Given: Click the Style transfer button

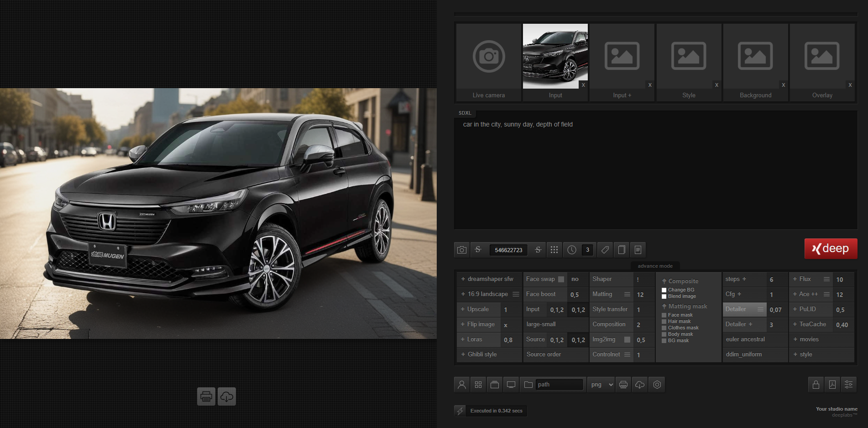Looking at the screenshot, I should [611, 309].
